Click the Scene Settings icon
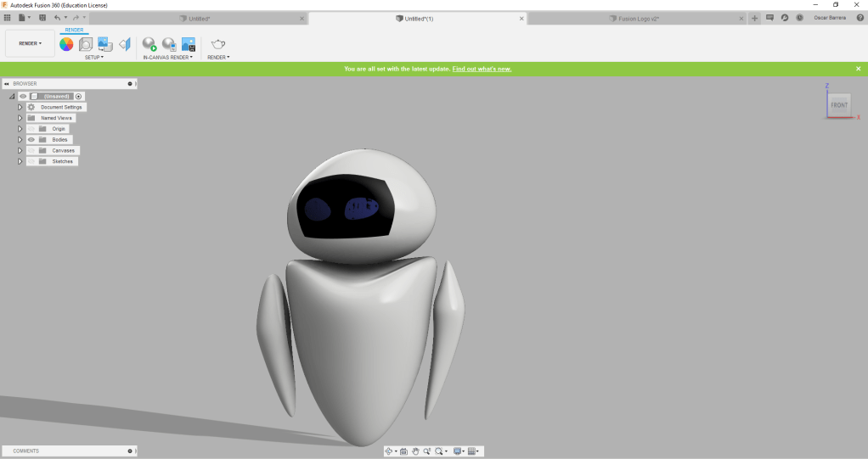Image resolution: width=868 pixels, height=459 pixels. (86, 44)
